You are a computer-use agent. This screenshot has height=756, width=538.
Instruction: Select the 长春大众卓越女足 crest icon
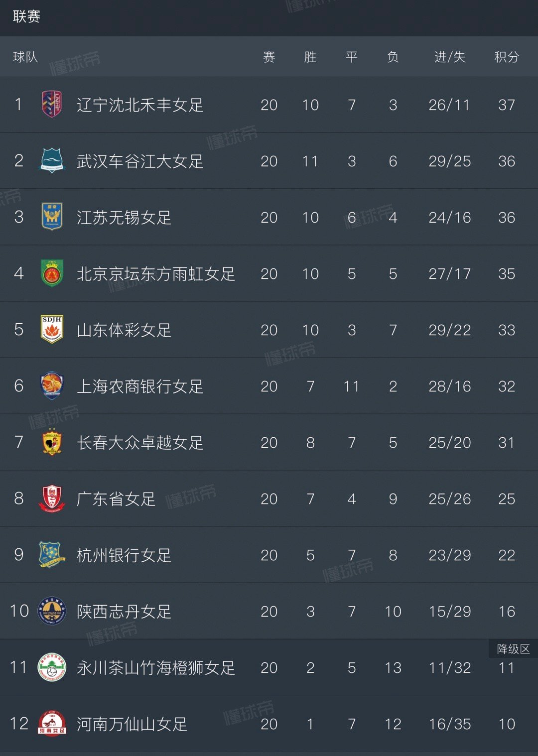click(52, 442)
